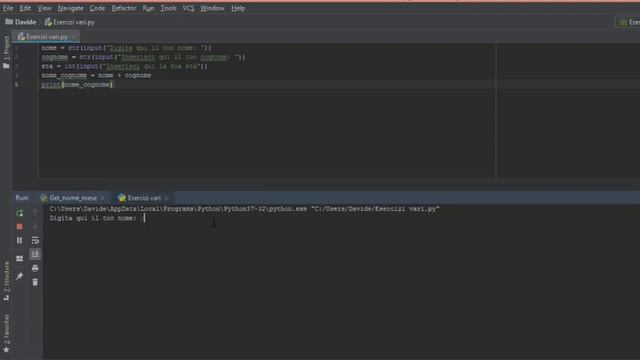This screenshot has width=640, height=360.
Task: Open the File menu
Action: [x=8, y=8]
